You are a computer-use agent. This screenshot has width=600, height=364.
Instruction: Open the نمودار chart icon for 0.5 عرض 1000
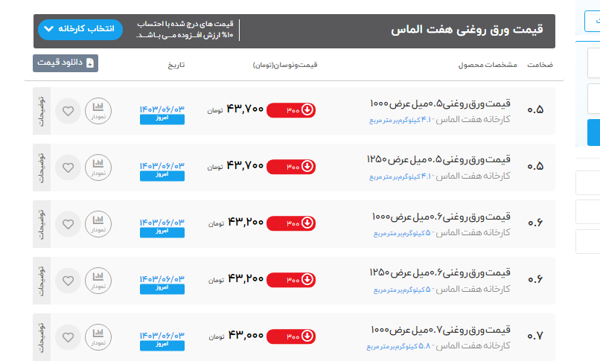(x=98, y=111)
